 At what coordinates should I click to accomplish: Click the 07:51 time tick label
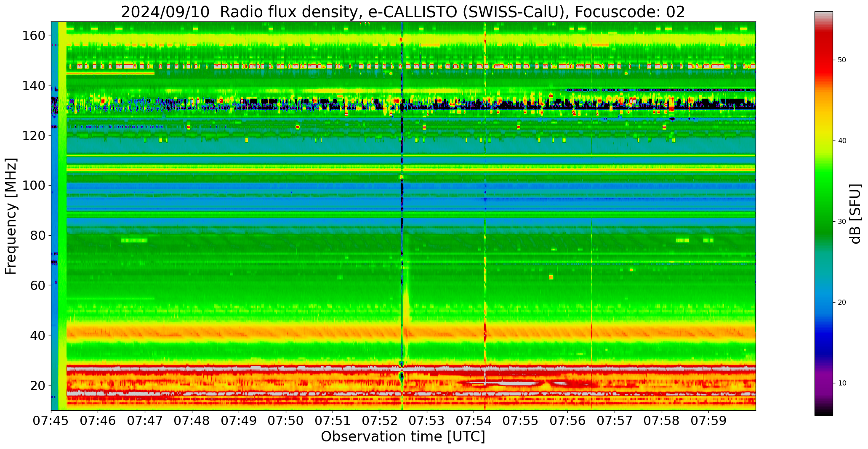pos(333,421)
